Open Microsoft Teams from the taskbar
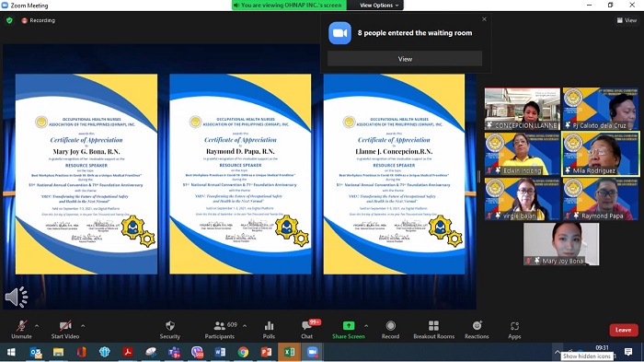 point(174,352)
